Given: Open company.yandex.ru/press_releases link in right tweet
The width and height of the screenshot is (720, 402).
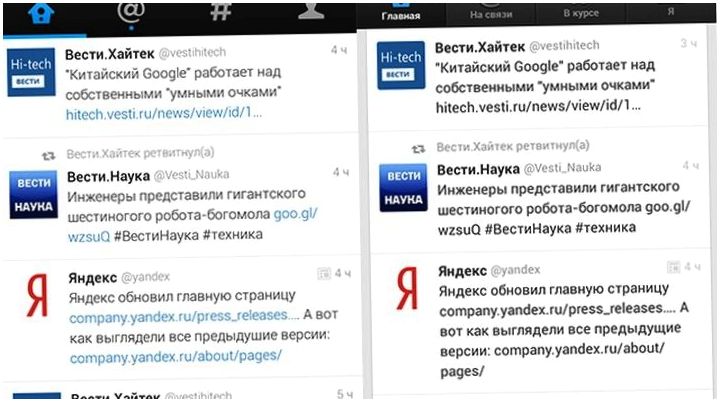Looking at the screenshot, I should tap(557, 309).
